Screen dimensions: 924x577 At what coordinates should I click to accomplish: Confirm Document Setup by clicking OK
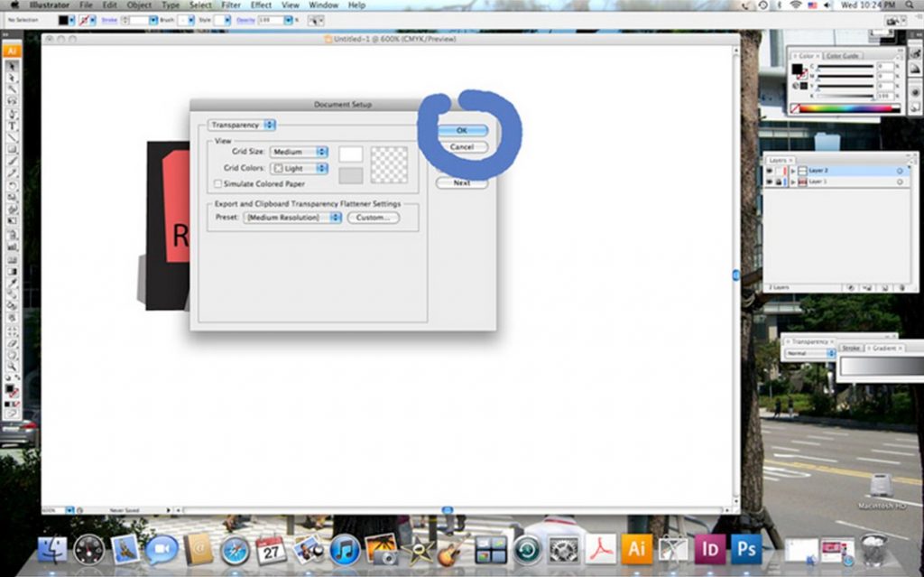pyautogui.click(x=461, y=129)
